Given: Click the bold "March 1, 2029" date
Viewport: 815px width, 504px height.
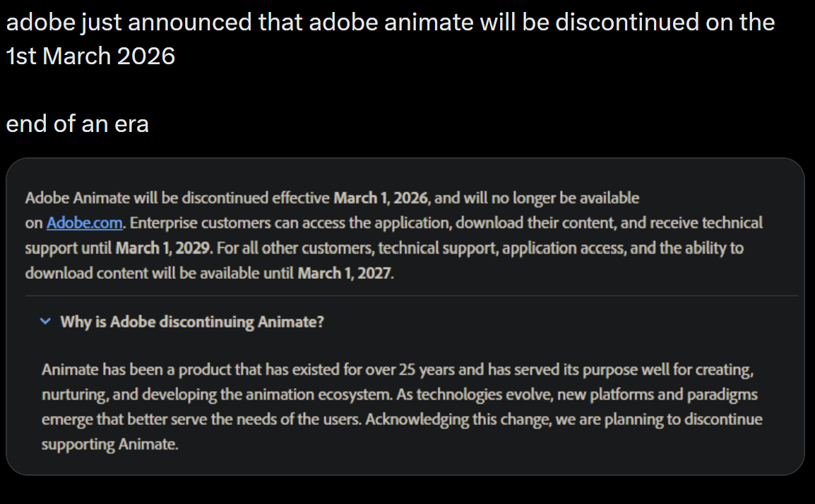Looking at the screenshot, I should point(162,248).
